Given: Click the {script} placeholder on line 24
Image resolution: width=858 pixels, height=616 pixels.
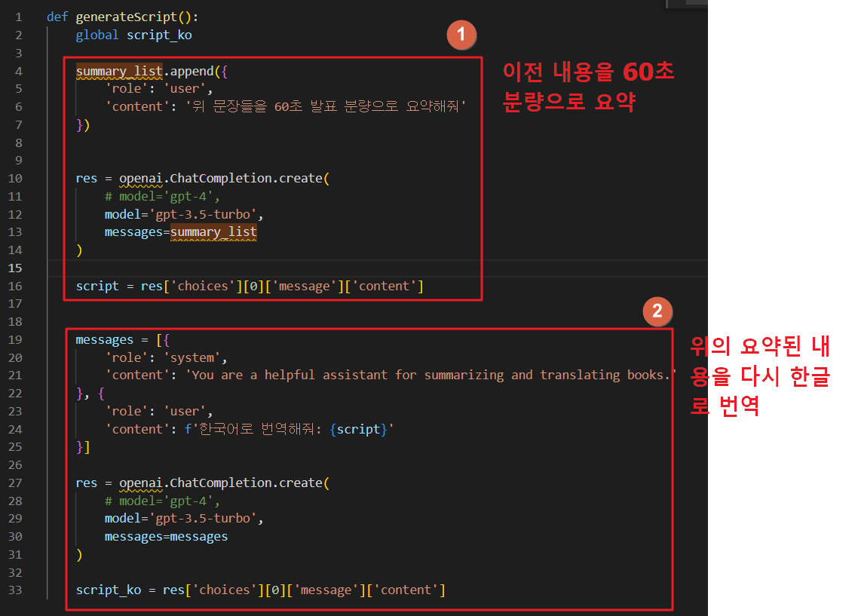Looking at the screenshot, I should 358,429.
